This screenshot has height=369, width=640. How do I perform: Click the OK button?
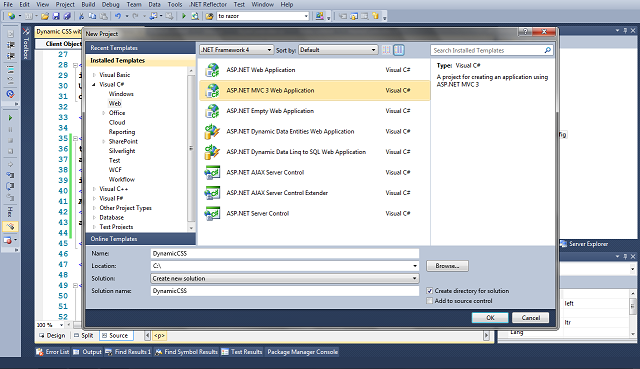tap(490, 318)
